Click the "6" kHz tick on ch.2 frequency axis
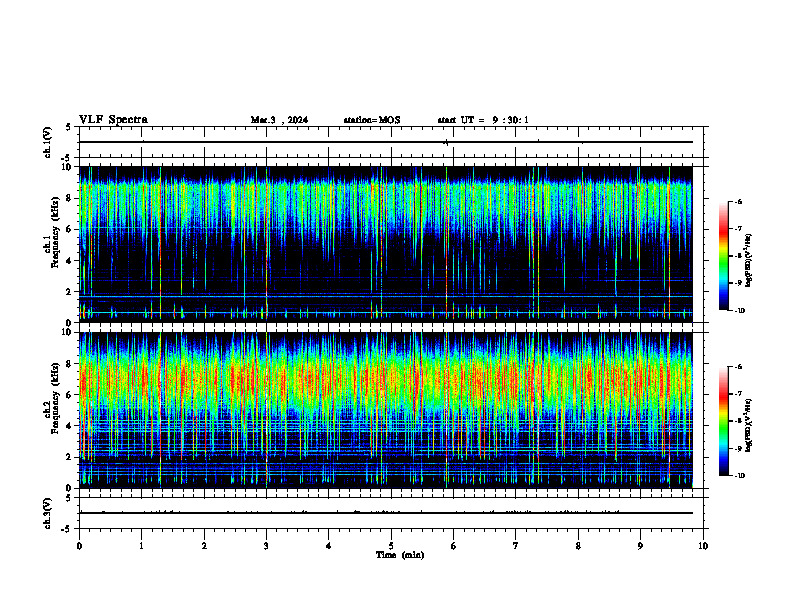The height and width of the screenshot is (612, 792). (70, 395)
